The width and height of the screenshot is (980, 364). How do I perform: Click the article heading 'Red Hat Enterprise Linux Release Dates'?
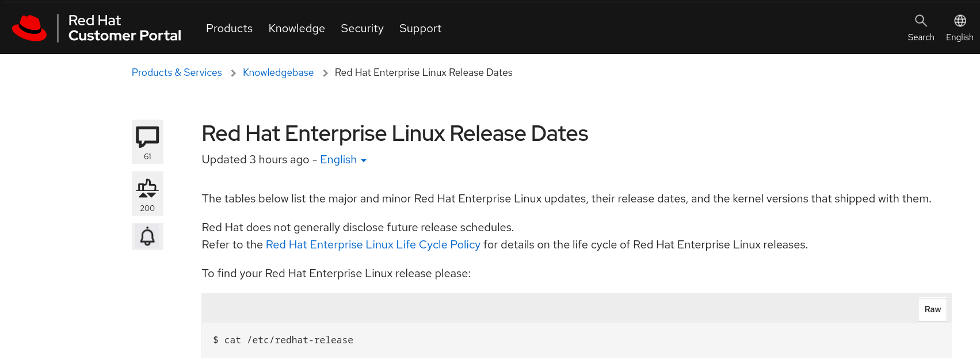[x=395, y=133]
